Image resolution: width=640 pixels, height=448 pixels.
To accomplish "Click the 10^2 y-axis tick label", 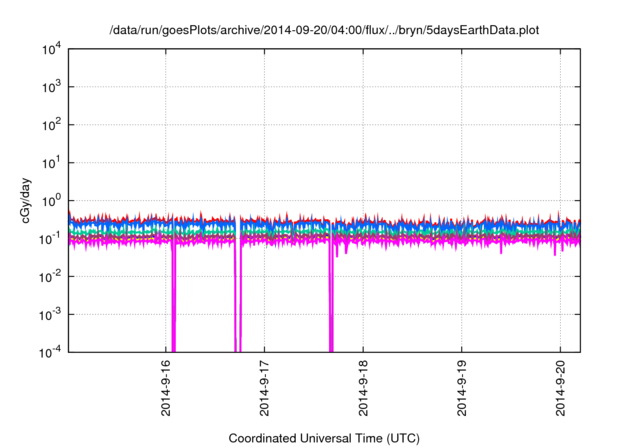I will point(51,125).
